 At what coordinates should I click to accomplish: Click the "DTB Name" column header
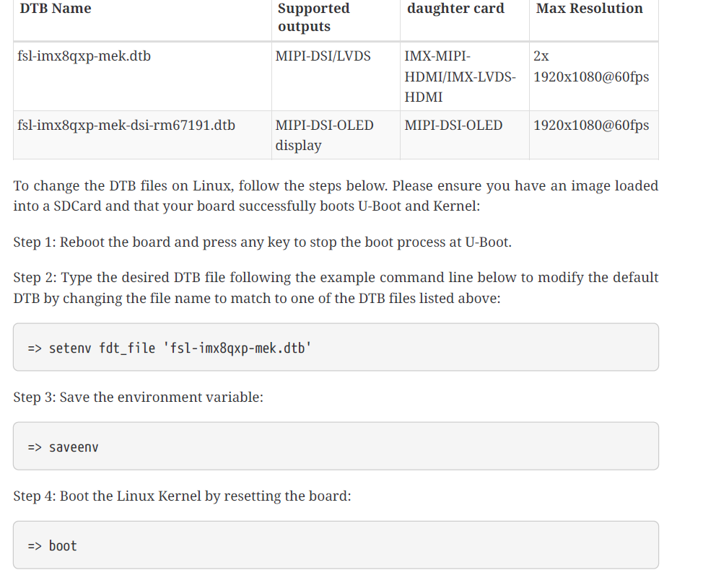56,9
